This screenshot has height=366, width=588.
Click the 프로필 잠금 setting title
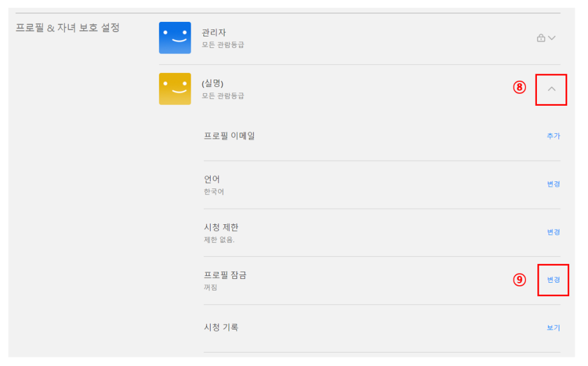(225, 275)
